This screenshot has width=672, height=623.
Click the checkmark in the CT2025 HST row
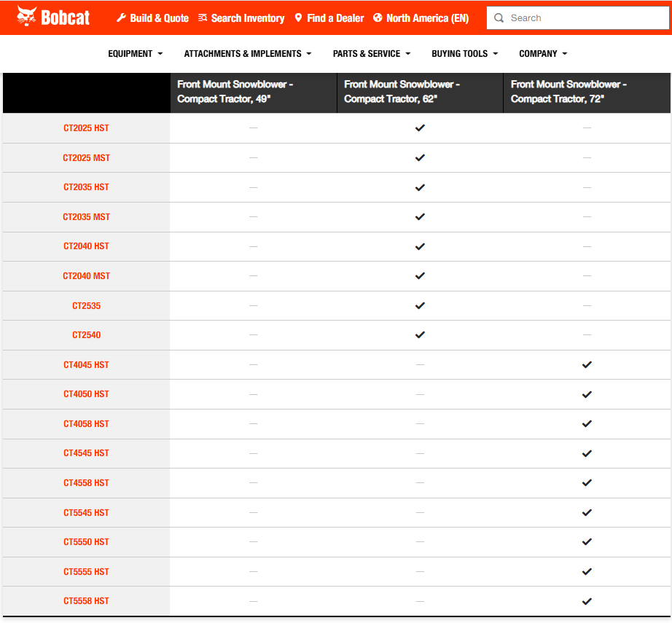coord(420,128)
